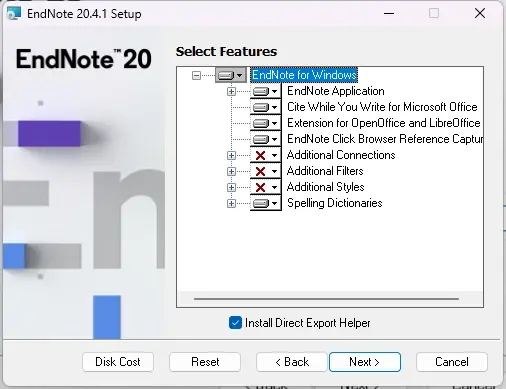
Task: Expand the Additional Connections node
Action: (231, 155)
